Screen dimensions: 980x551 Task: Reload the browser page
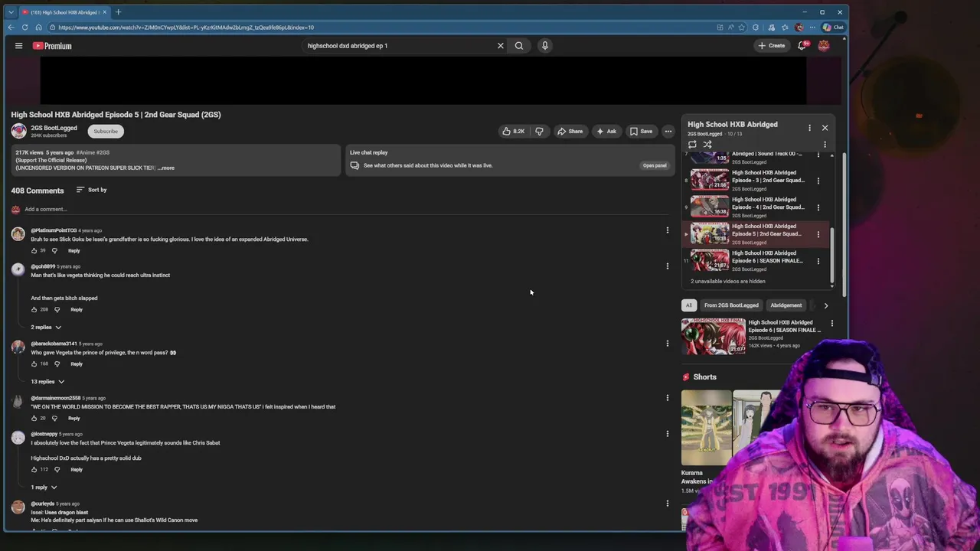(x=24, y=28)
